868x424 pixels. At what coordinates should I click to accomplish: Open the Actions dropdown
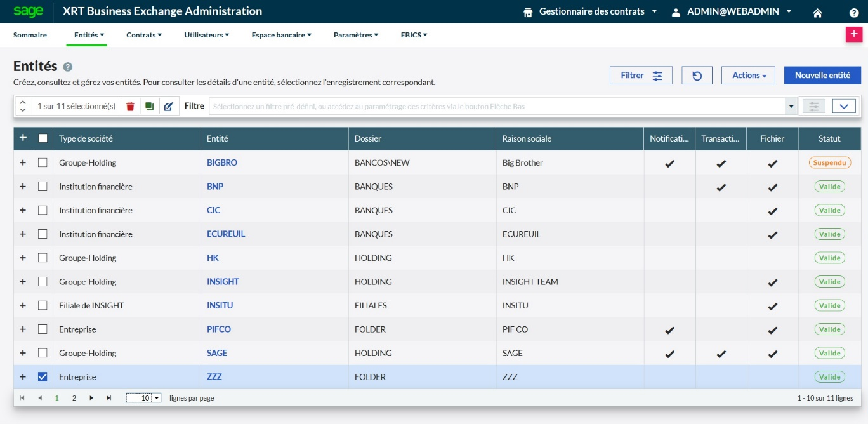(747, 76)
